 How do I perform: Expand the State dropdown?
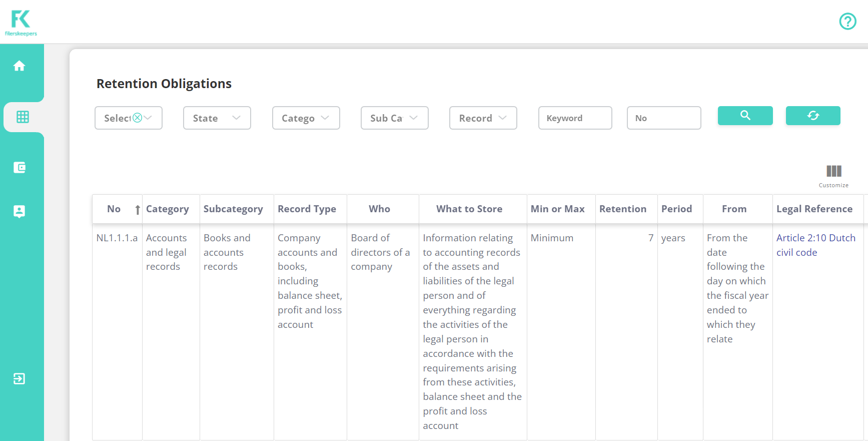pyautogui.click(x=217, y=118)
